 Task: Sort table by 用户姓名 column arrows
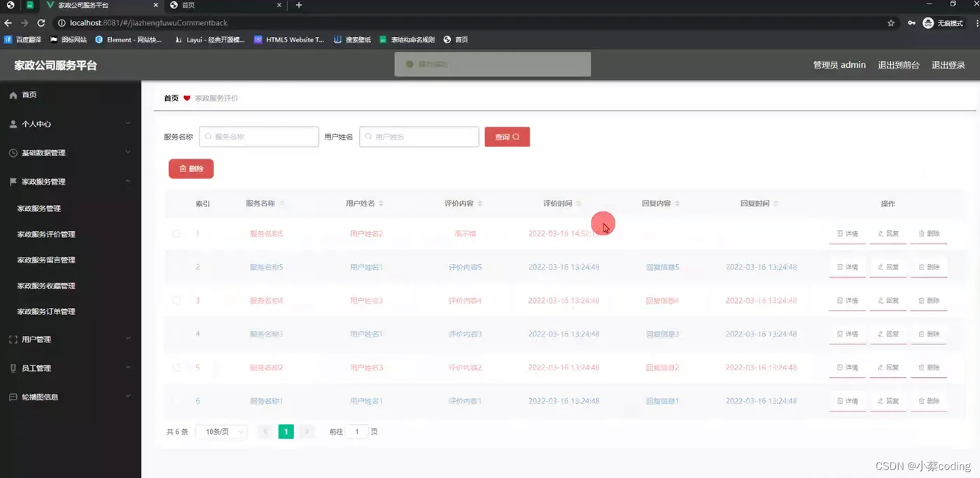pyautogui.click(x=381, y=204)
